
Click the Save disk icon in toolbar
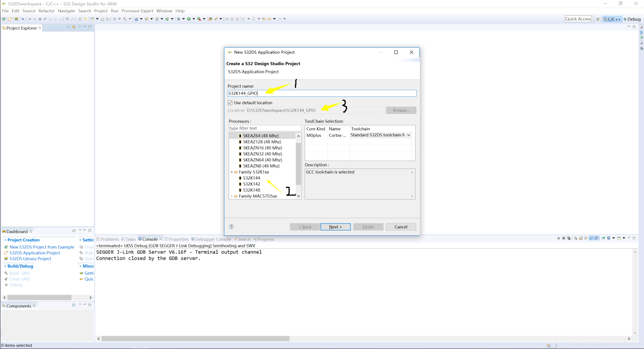pyautogui.click(x=102, y=19)
